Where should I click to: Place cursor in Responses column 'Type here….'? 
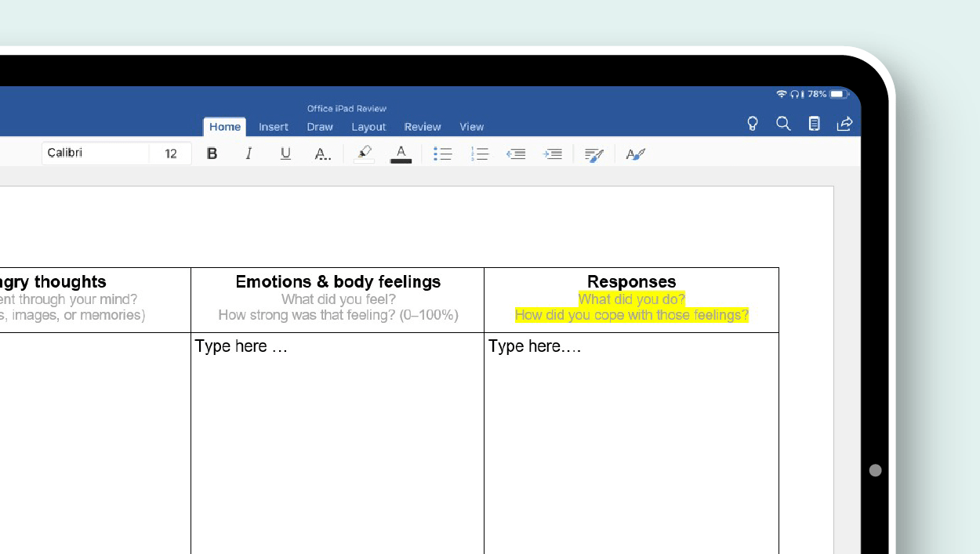(535, 346)
